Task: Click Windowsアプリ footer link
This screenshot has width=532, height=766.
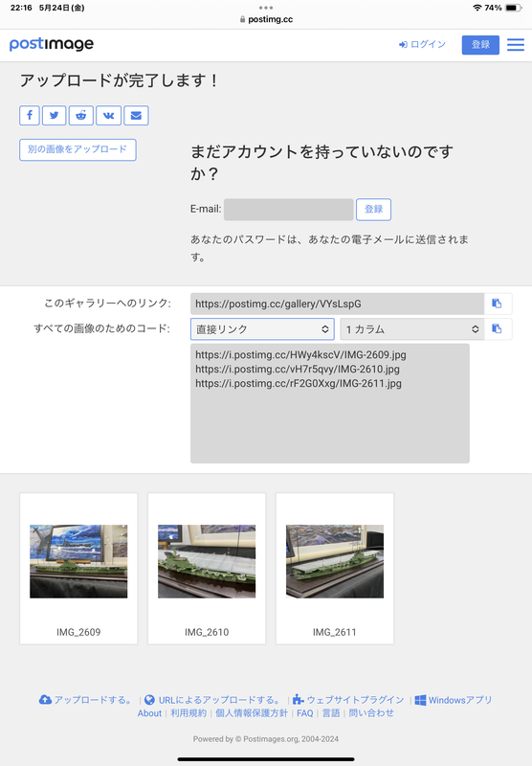Action: [x=460, y=700]
